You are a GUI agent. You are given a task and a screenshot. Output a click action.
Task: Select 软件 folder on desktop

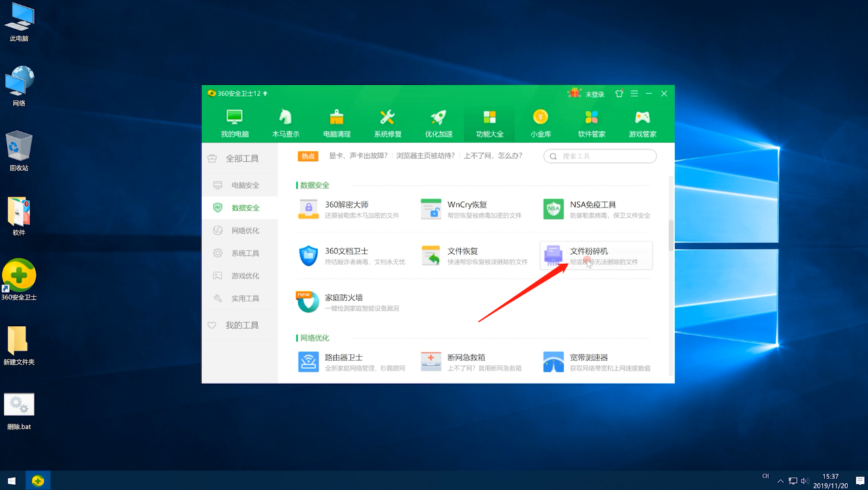(19, 217)
